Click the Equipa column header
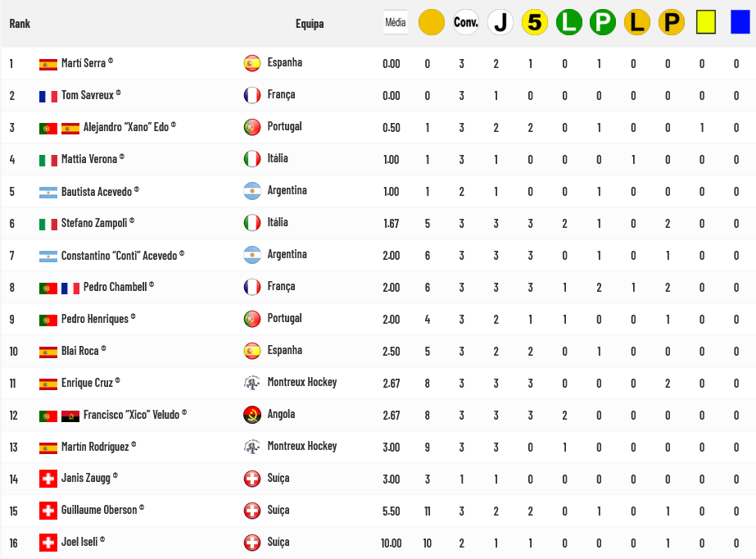This screenshot has width=756, height=559. (x=310, y=24)
